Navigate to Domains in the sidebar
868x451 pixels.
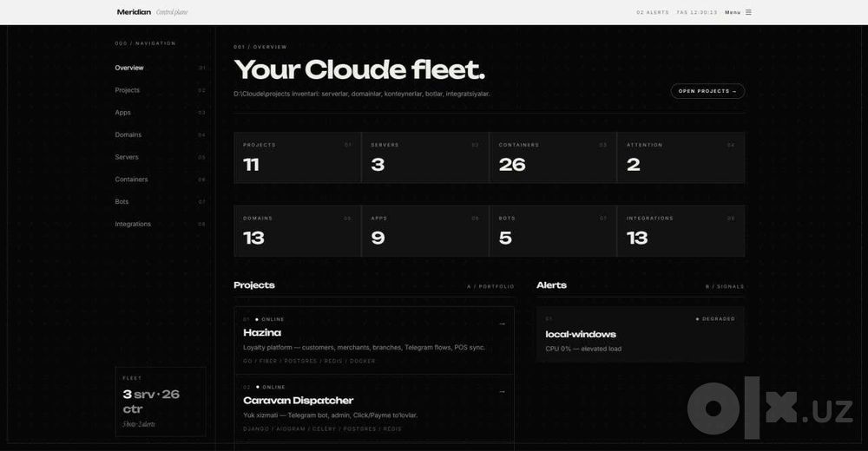click(x=128, y=134)
